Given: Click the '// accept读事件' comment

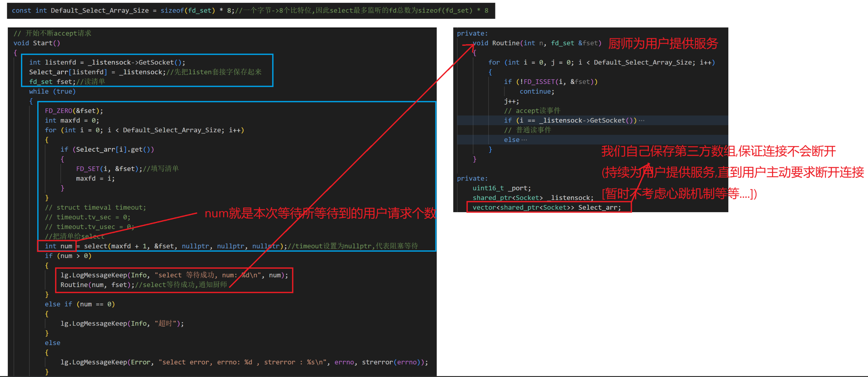Looking at the screenshot, I should 532,111.
